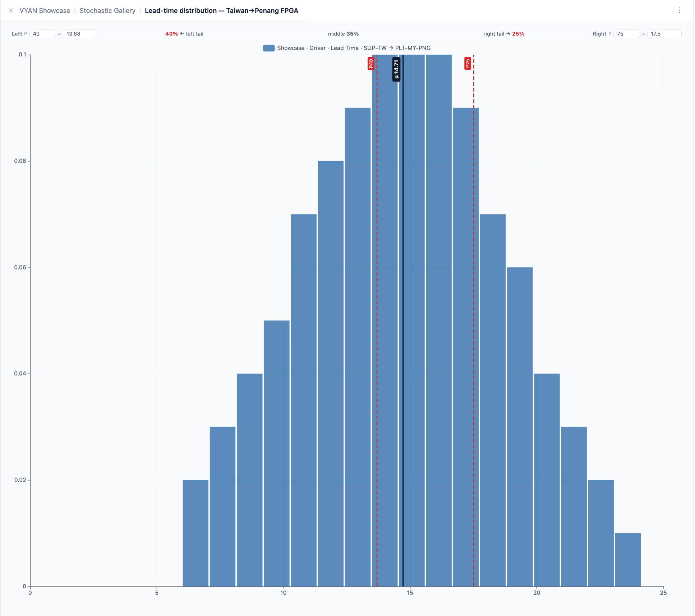Viewport: 695px width, 616px height.
Task: Click the page title Lead-time distribution
Action: click(x=221, y=10)
